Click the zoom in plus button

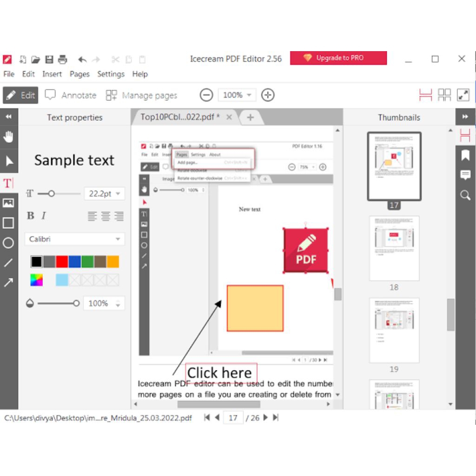267,95
